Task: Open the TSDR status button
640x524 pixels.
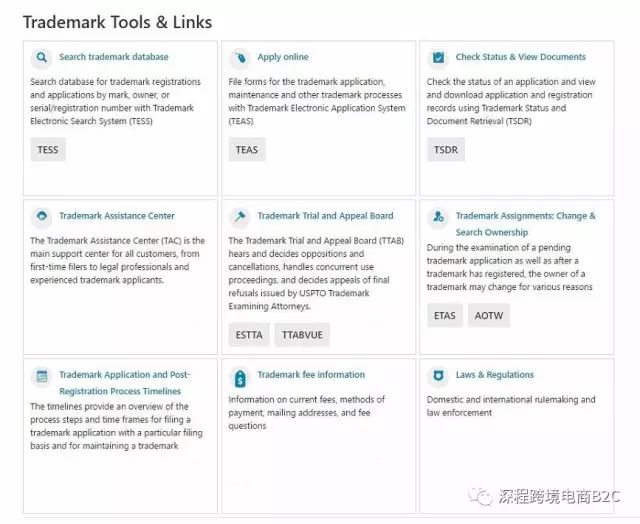Action: [x=446, y=150]
